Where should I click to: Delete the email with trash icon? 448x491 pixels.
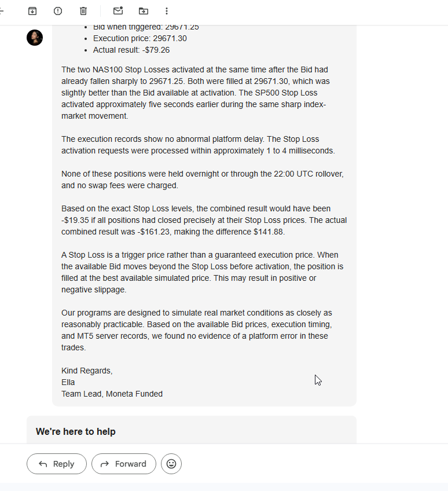(x=83, y=11)
